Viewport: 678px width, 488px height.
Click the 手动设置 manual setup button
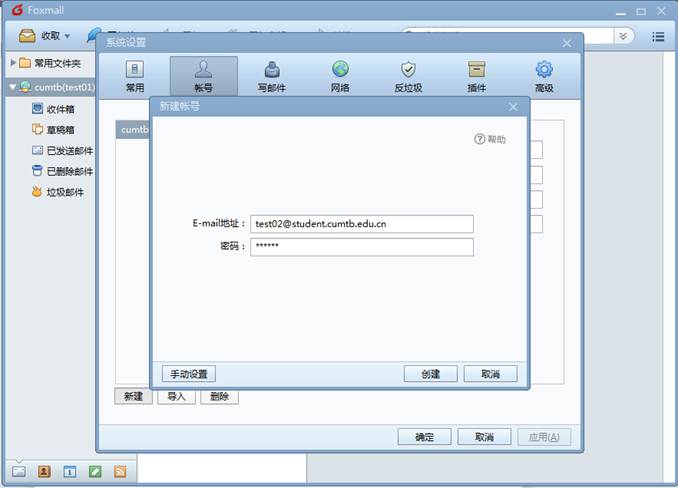coord(189,373)
